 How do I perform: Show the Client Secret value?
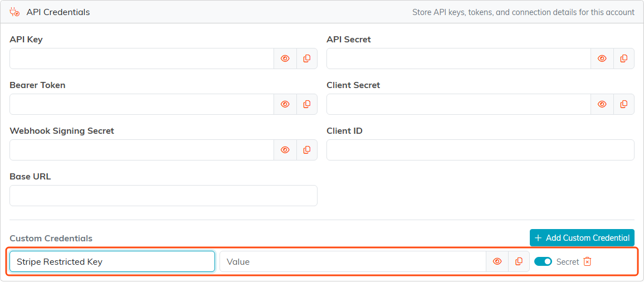tap(602, 104)
